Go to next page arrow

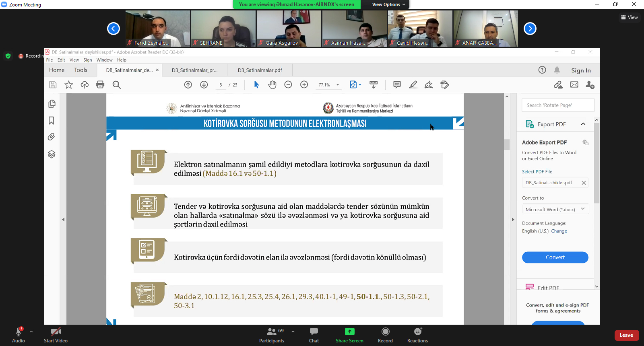204,84
